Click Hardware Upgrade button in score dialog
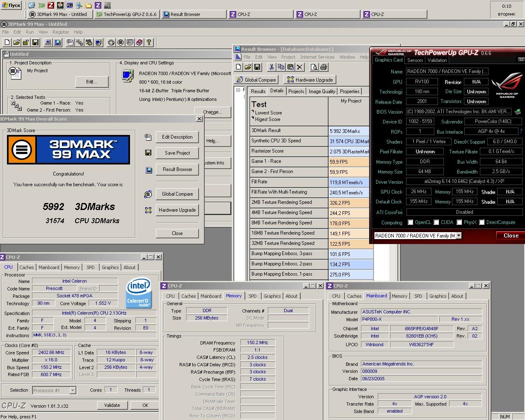Image resolution: width=525 pixels, height=420 pixels. (x=177, y=210)
